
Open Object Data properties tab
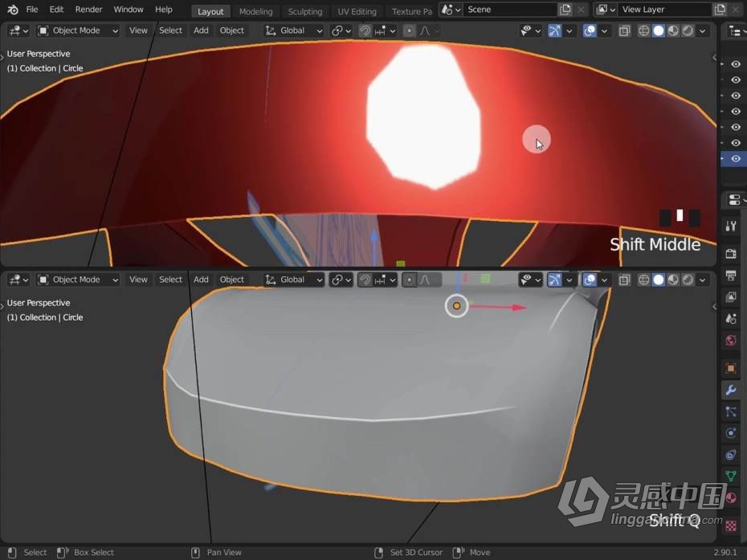tap(731, 476)
